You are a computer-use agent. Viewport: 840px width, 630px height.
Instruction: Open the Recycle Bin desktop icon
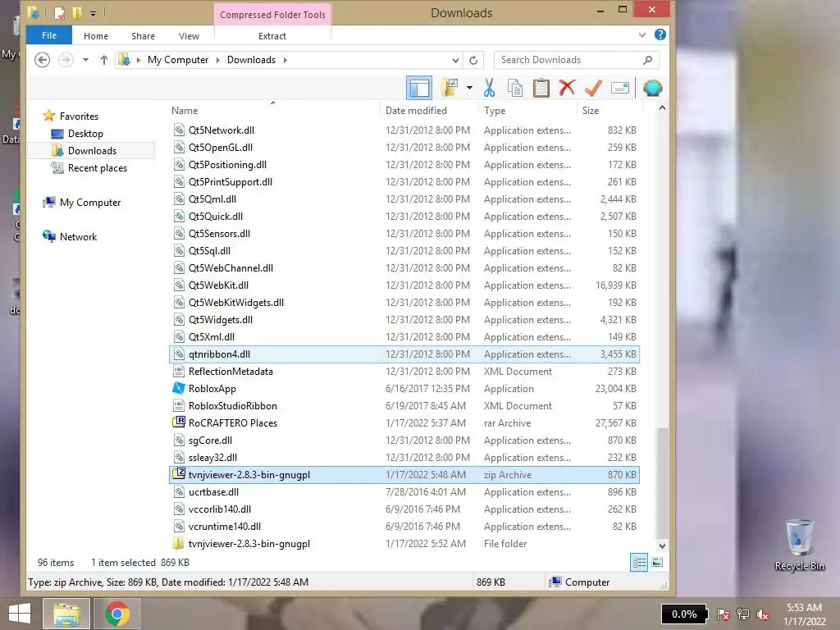click(x=799, y=545)
